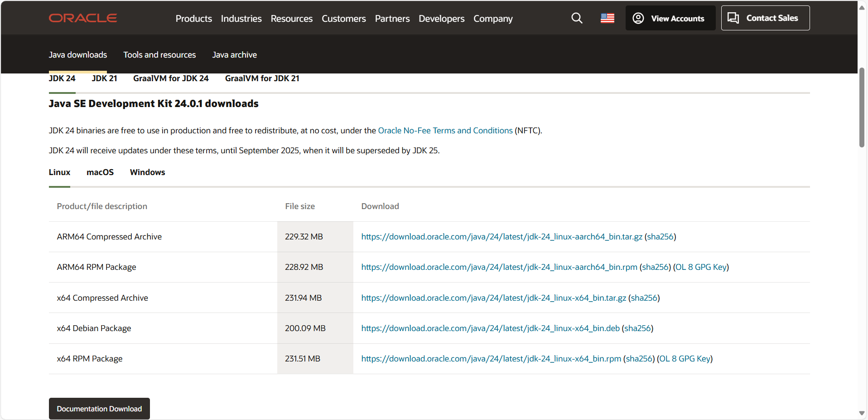The image size is (868, 420).
Task: Open OL 8 GPG Key for ARM64 RPM
Action: tap(701, 267)
